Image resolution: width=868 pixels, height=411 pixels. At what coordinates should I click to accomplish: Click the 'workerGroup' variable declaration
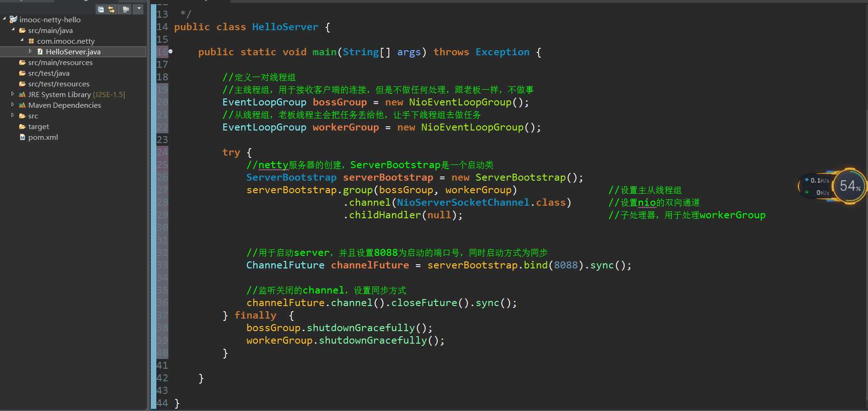[346, 127]
